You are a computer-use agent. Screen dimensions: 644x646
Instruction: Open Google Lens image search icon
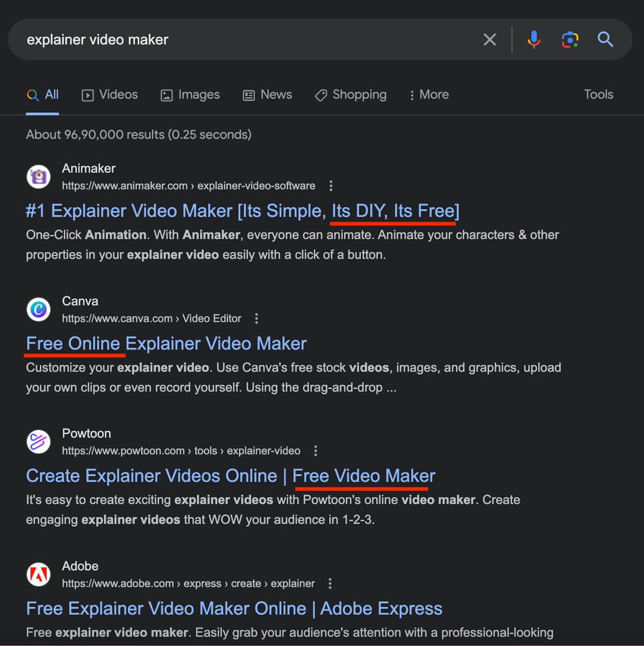pyautogui.click(x=570, y=40)
